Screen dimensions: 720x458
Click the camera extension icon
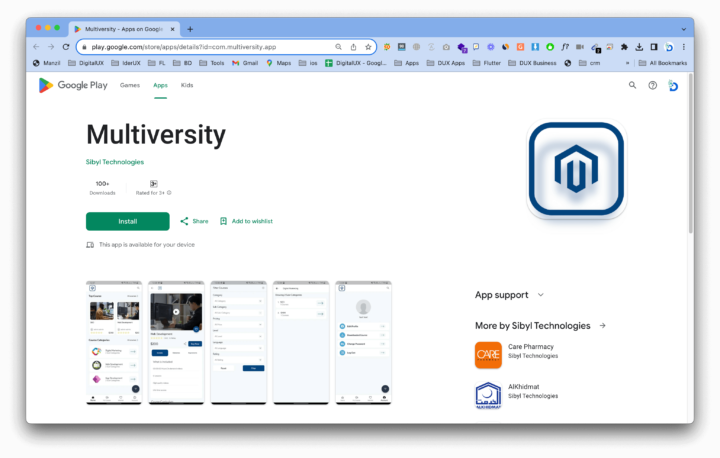click(446, 47)
